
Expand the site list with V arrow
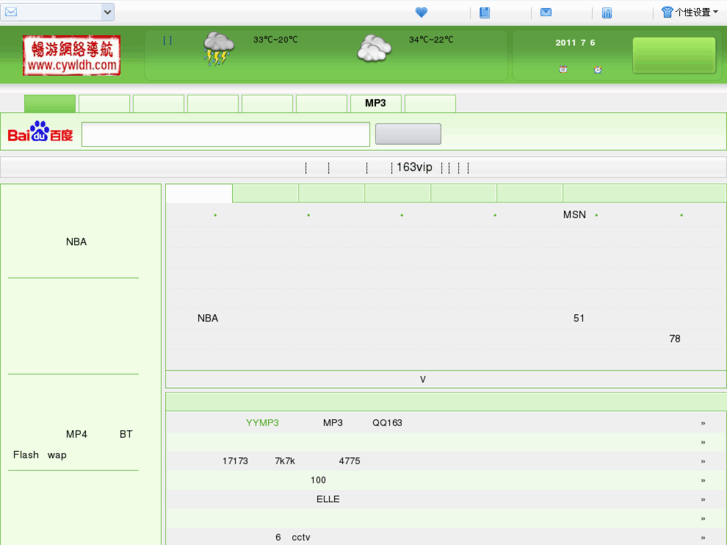tap(423, 379)
